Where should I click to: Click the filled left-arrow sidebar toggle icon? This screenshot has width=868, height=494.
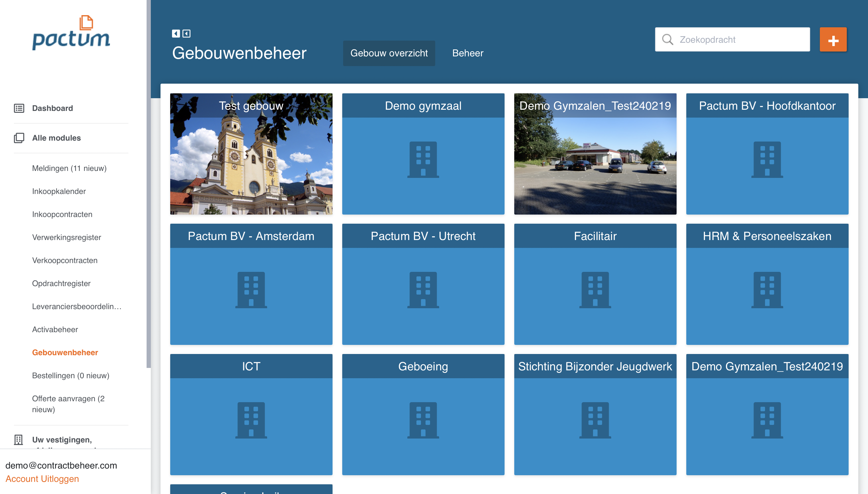click(x=176, y=33)
